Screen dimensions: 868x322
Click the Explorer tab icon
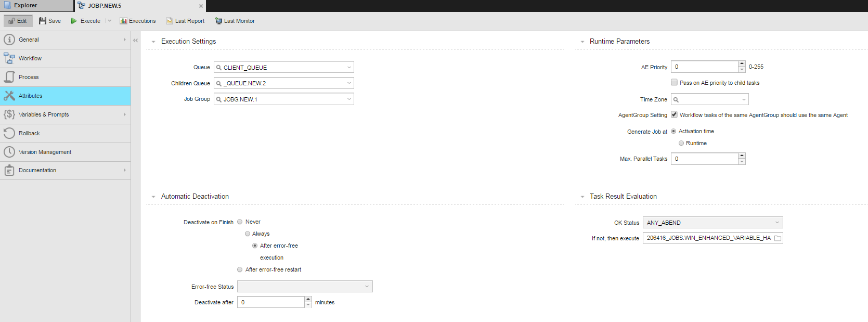point(7,5)
